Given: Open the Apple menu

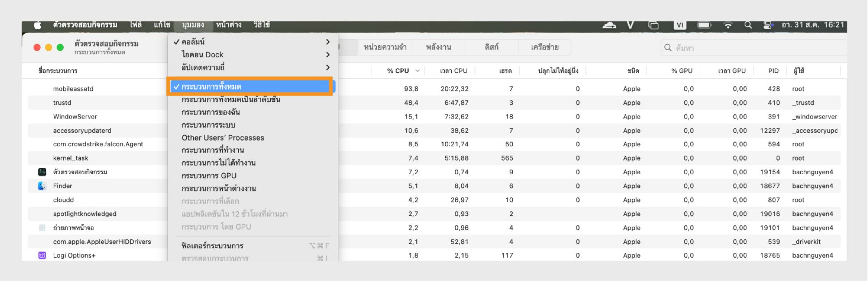Looking at the screenshot, I should tap(38, 25).
